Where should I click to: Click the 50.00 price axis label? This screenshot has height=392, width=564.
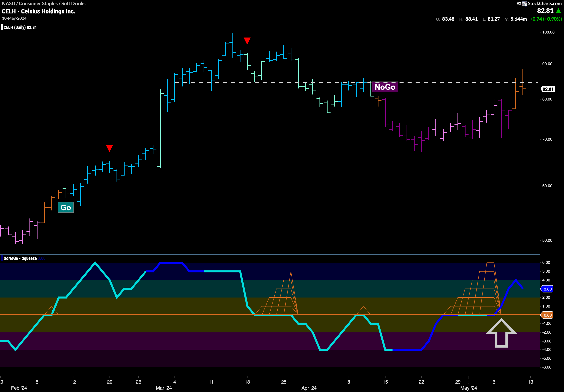[x=547, y=241]
